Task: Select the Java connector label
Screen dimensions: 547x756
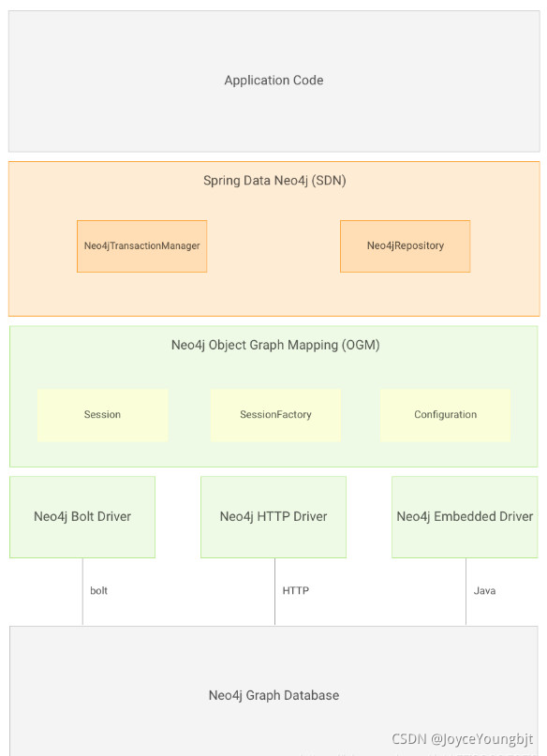Action: (x=484, y=590)
